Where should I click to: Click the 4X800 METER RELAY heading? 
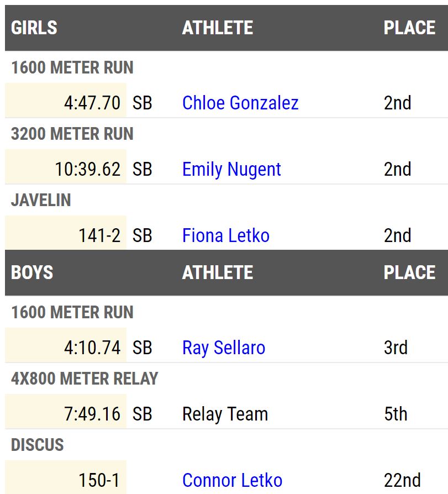pos(85,379)
